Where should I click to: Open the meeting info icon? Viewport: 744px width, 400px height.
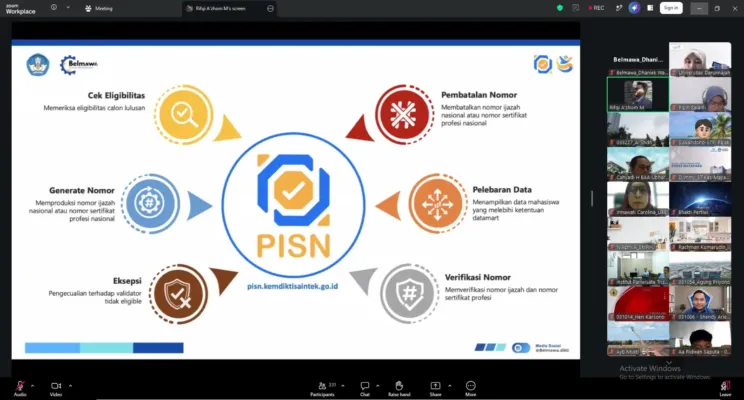pos(54,8)
